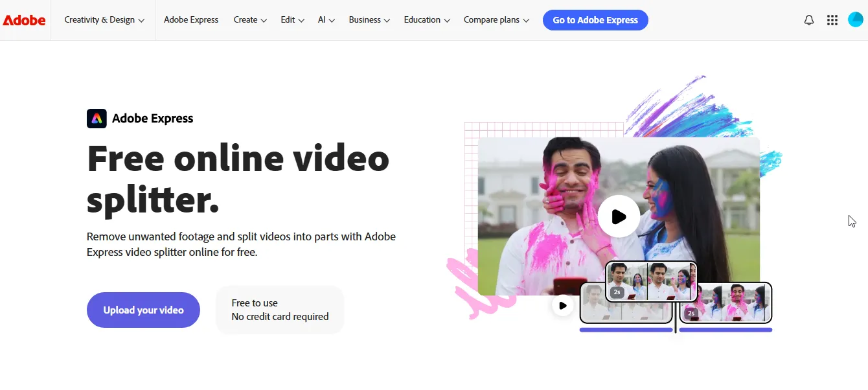The width and height of the screenshot is (868, 390).
Task: Expand the Edit menu
Action: pos(292,20)
